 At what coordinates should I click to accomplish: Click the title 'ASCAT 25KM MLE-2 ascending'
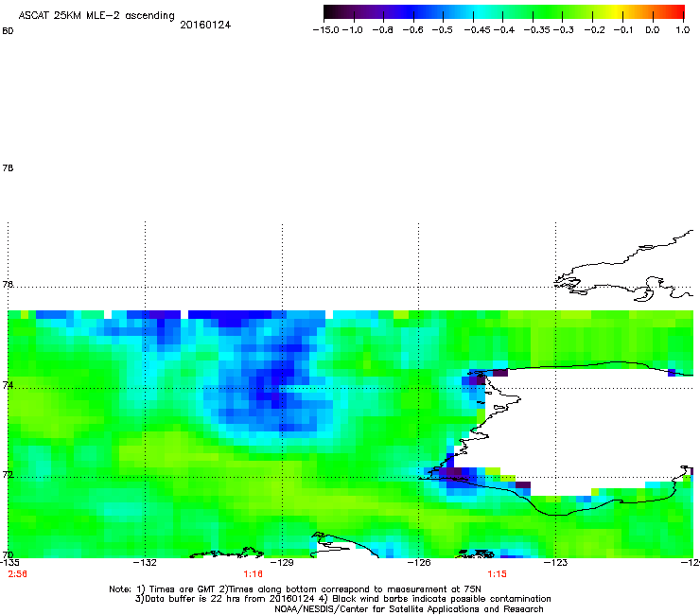point(96,16)
